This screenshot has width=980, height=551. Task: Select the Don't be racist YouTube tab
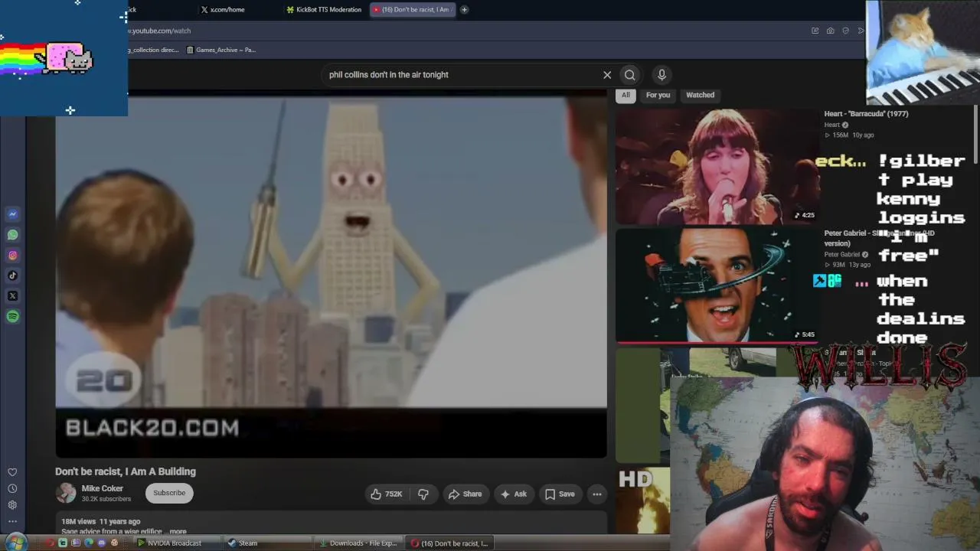(413, 10)
